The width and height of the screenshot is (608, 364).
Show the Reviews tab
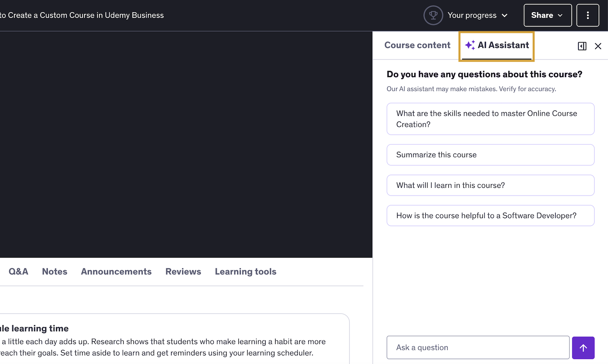(183, 272)
